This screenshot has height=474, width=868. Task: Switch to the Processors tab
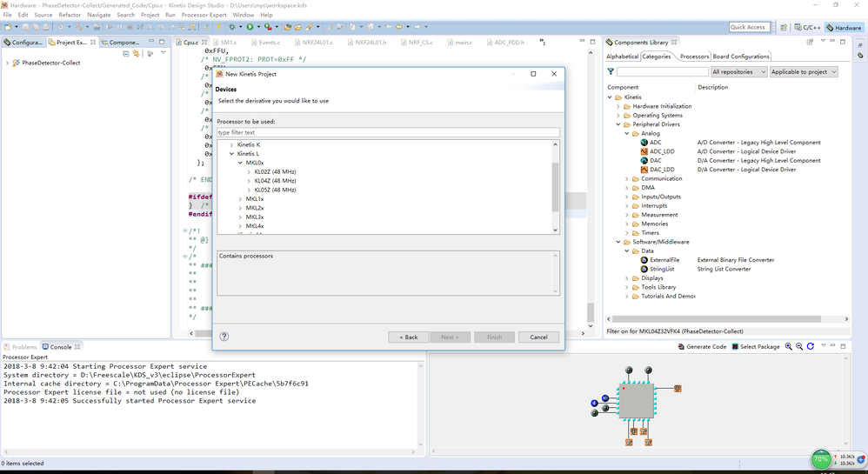point(694,57)
